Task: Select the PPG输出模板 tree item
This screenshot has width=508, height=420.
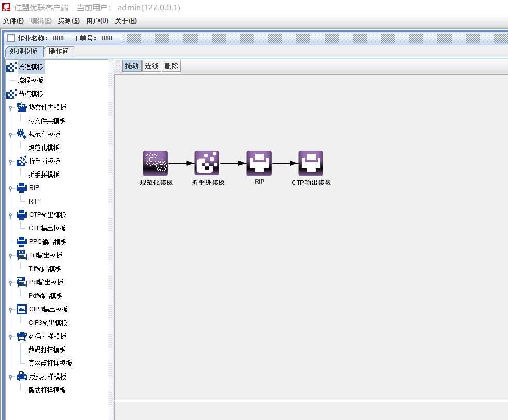Action: pyautogui.click(x=48, y=242)
